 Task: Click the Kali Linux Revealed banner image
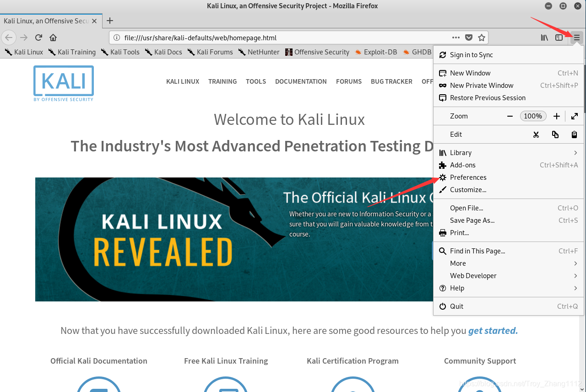tap(234, 239)
